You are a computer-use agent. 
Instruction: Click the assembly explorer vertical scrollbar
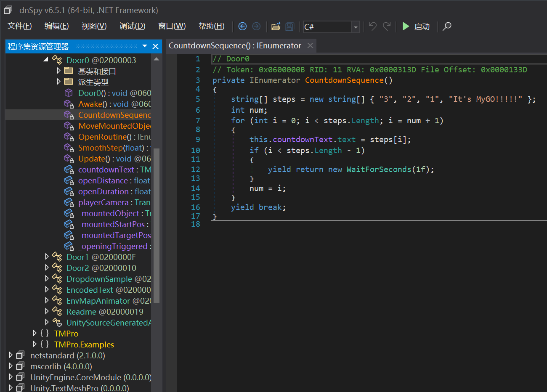tap(156, 225)
